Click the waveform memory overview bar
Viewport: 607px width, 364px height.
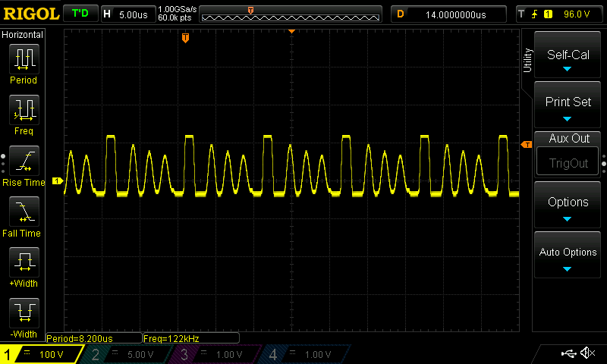click(x=291, y=14)
